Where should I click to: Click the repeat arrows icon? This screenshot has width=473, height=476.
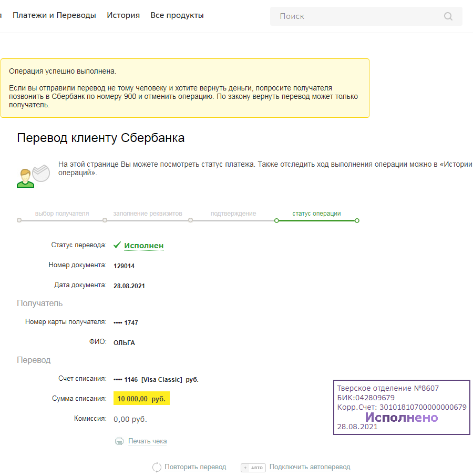click(157, 467)
